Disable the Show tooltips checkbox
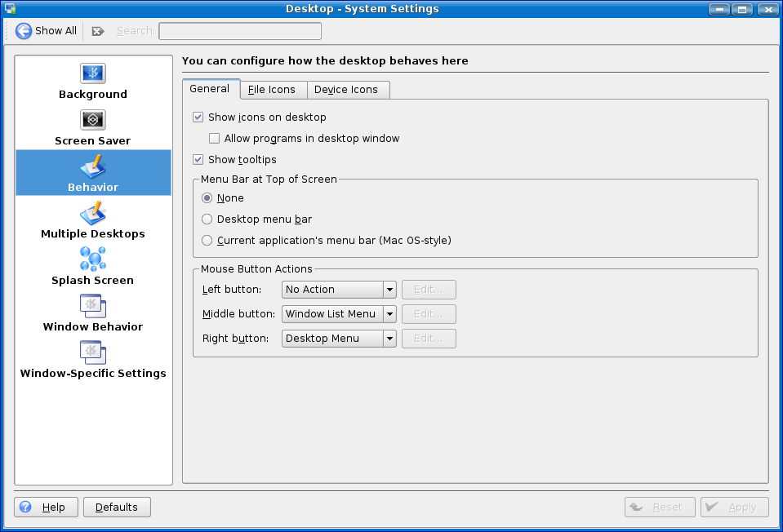Image resolution: width=783 pixels, height=532 pixels. coord(198,160)
